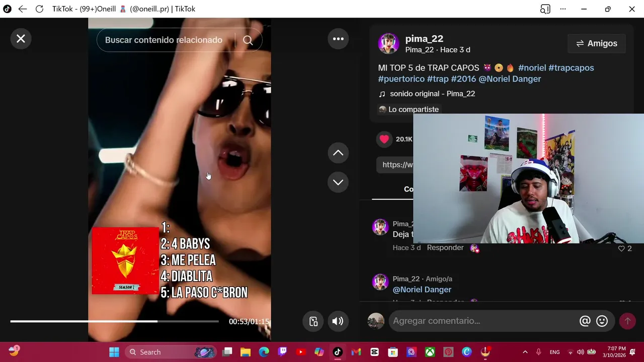This screenshot has height=362, width=644.
Task: Open the emoji picker icon
Action: tap(602, 321)
